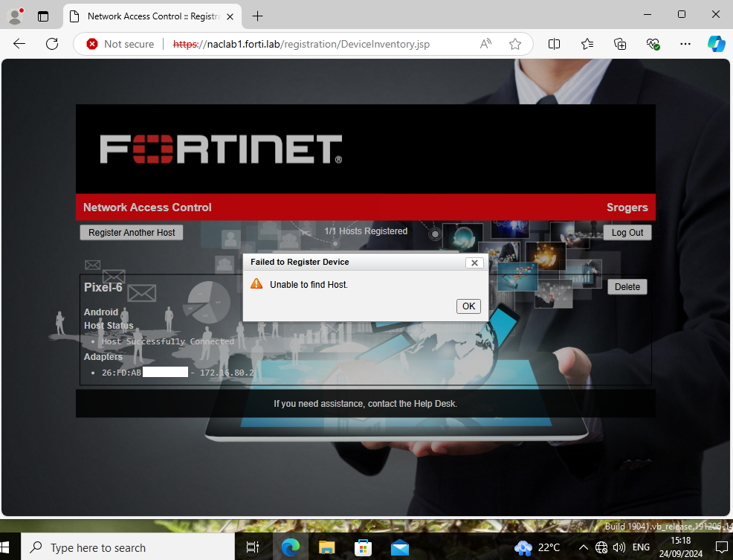Open the Split screen icon
Image resolution: width=733 pixels, height=560 pixels.
pos(554,44)
